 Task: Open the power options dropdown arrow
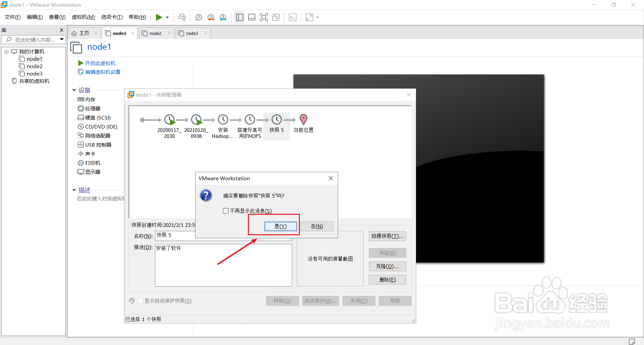167,17
